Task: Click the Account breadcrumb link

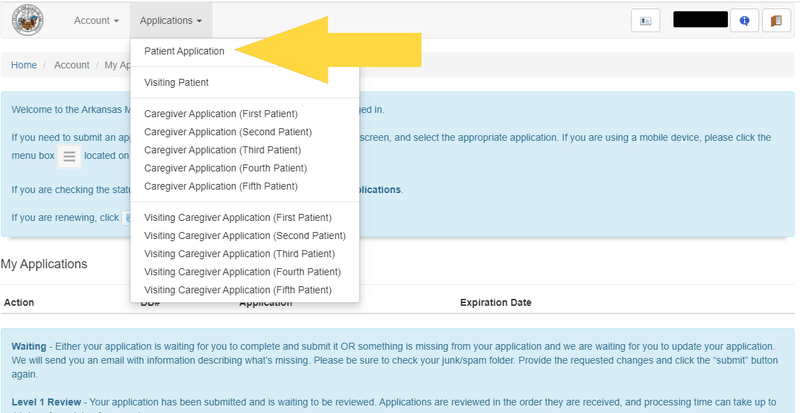Action: tap(71, 65)
